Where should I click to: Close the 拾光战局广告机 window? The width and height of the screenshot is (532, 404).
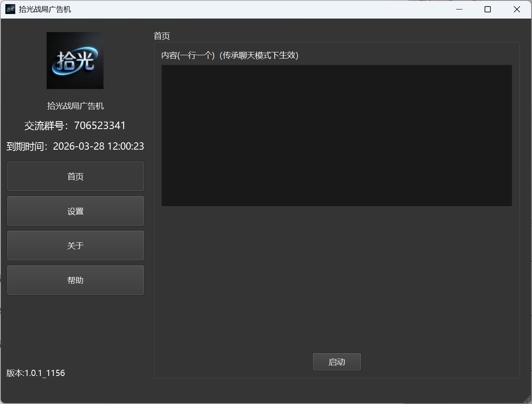tap(517, 9)
